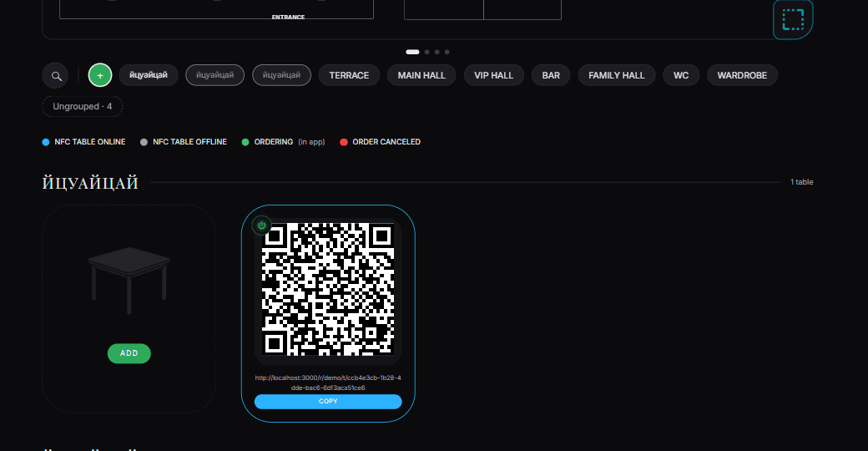Click the green ADD table button
Screen dimensions: 868x451
click(129, 353)
